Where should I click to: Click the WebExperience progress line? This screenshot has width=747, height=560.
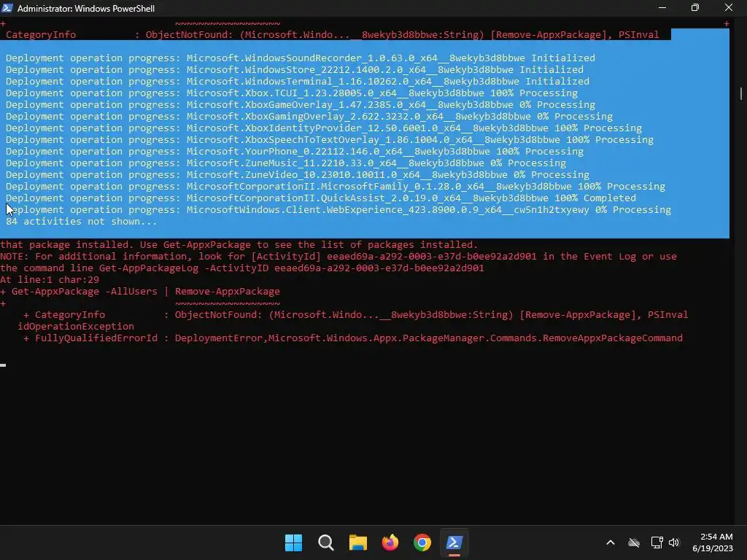[x=338, y=209]
